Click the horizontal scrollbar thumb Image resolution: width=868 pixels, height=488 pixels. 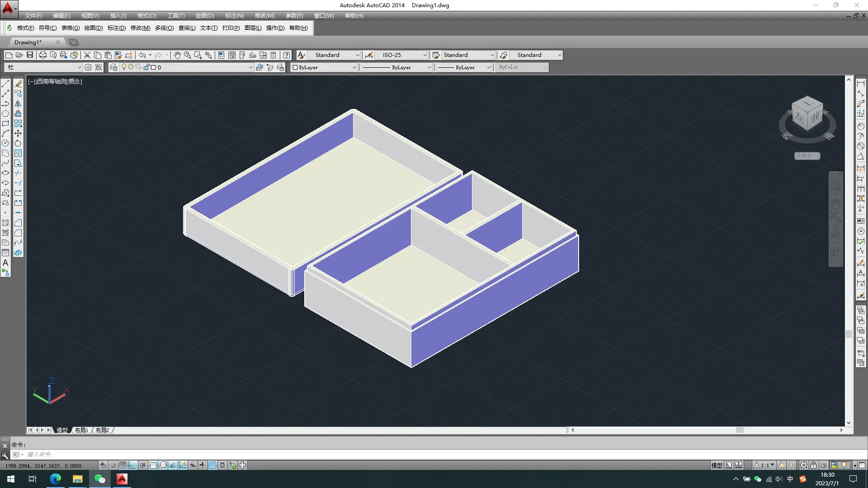pyautogui.click(x=740, y=430)
